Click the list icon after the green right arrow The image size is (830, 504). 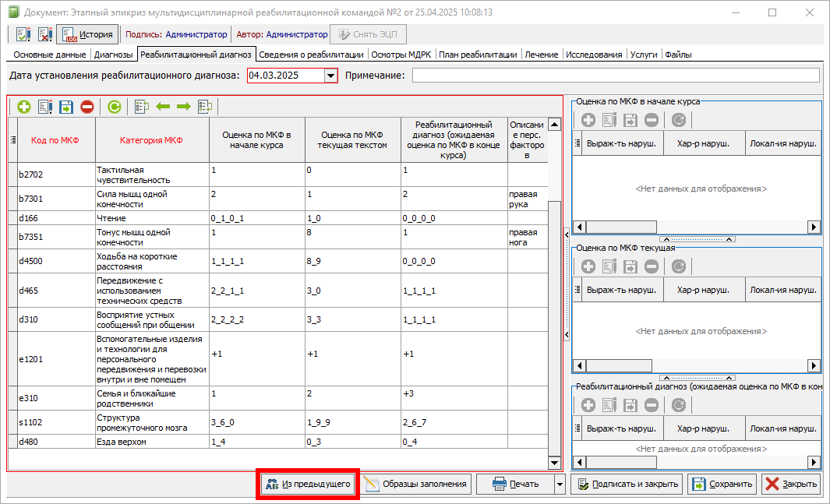point(205,107)
